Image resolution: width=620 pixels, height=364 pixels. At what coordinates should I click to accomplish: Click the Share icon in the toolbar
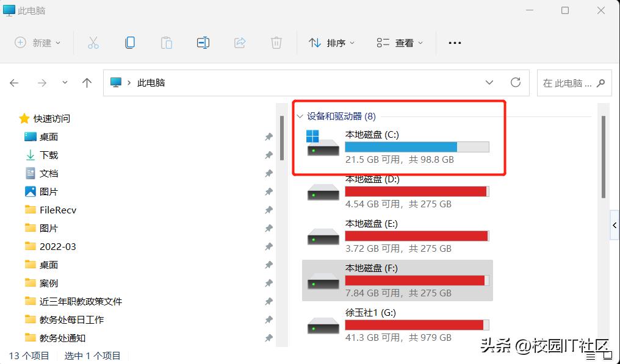point(239,42)
